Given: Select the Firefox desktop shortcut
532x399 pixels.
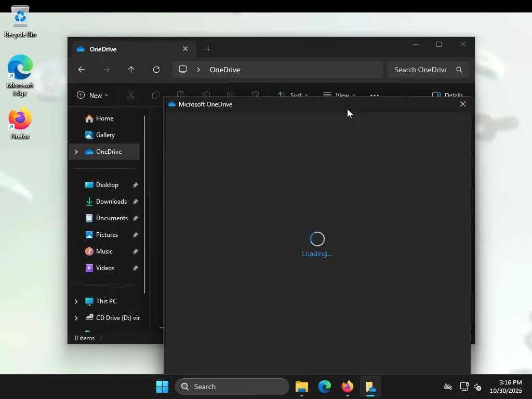Looking at the screenshot, I should [20, 124].
